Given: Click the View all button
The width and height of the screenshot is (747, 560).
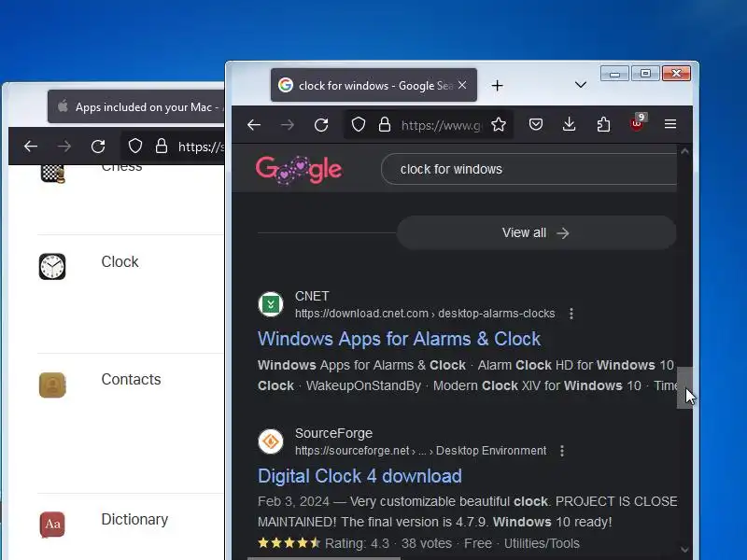Looking at the screenshot, I should coord(536,232).
